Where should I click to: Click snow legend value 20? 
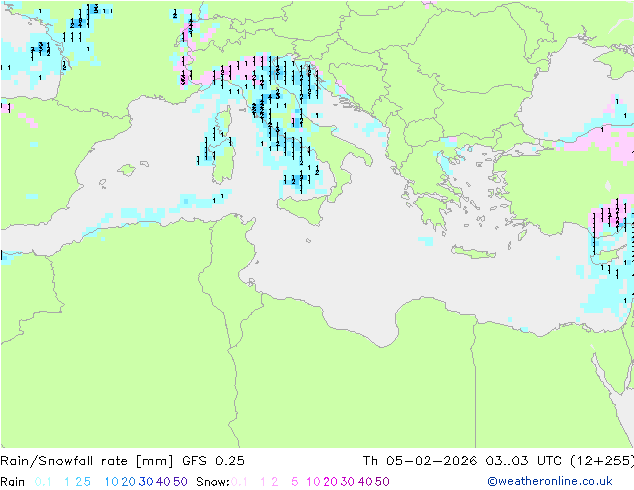[x=330, y=482]
